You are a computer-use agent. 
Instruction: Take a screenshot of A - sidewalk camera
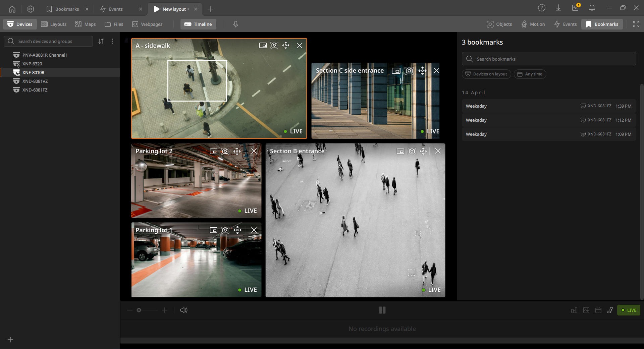[x=274, y=45]
